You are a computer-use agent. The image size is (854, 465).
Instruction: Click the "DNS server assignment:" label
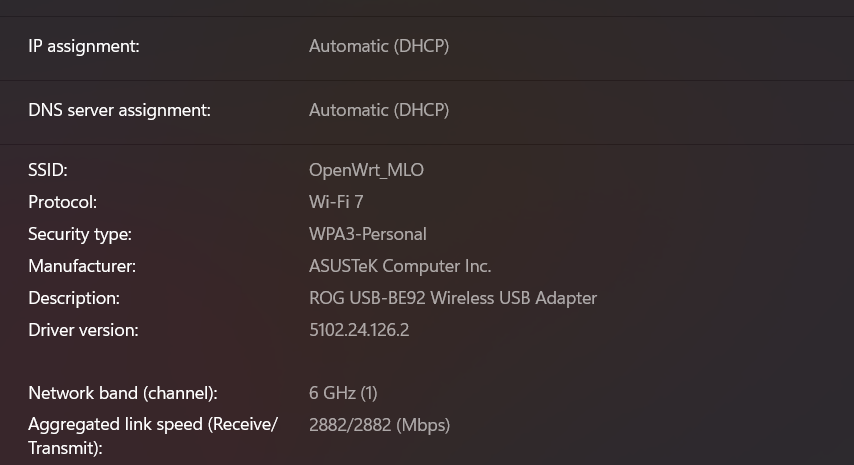point(119,110)
